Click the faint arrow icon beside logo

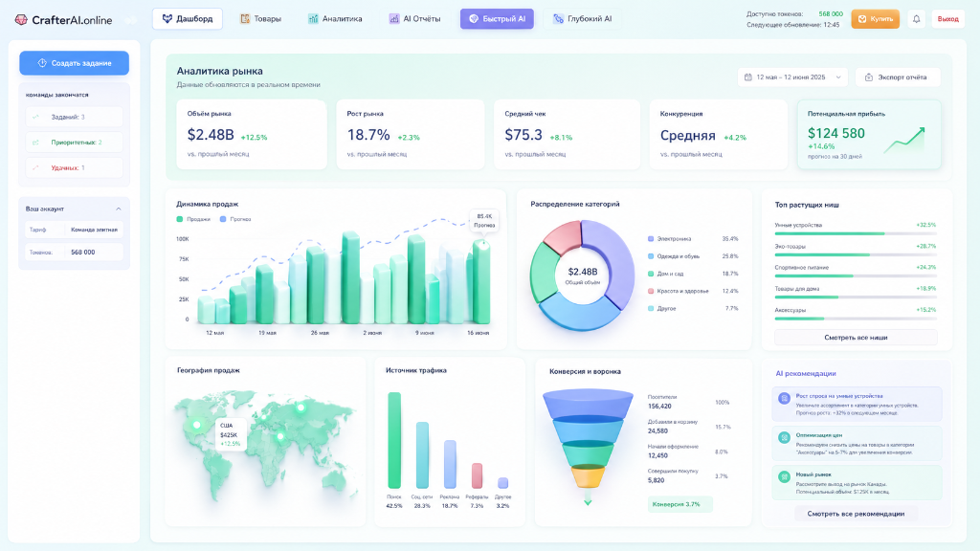coord(130,20)
